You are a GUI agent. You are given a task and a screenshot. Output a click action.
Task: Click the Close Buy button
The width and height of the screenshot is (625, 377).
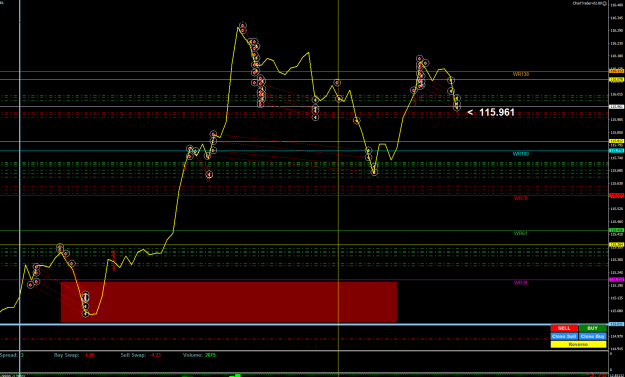[592, 336]
